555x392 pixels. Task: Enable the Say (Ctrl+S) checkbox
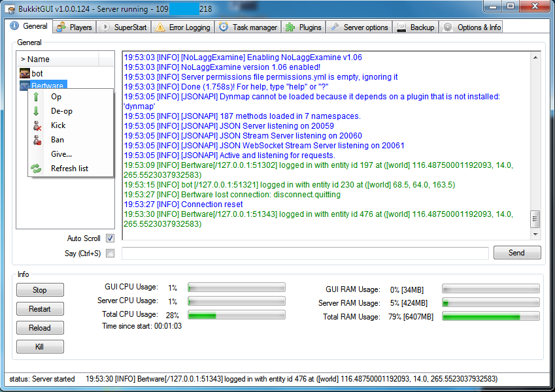click(x=110, y=253)
